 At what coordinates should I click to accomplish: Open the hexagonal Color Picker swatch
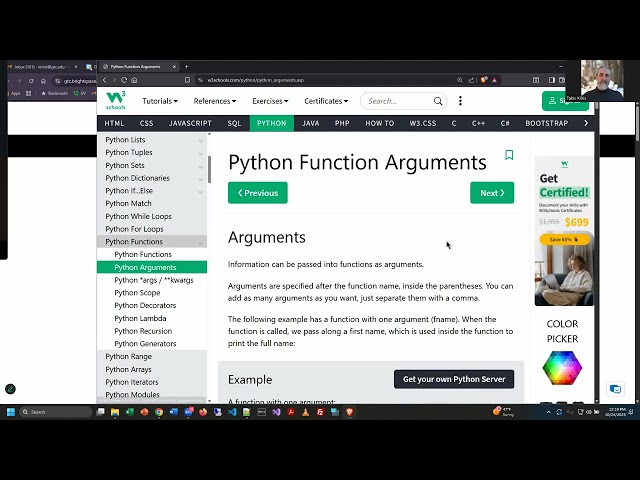click(562, 368)
